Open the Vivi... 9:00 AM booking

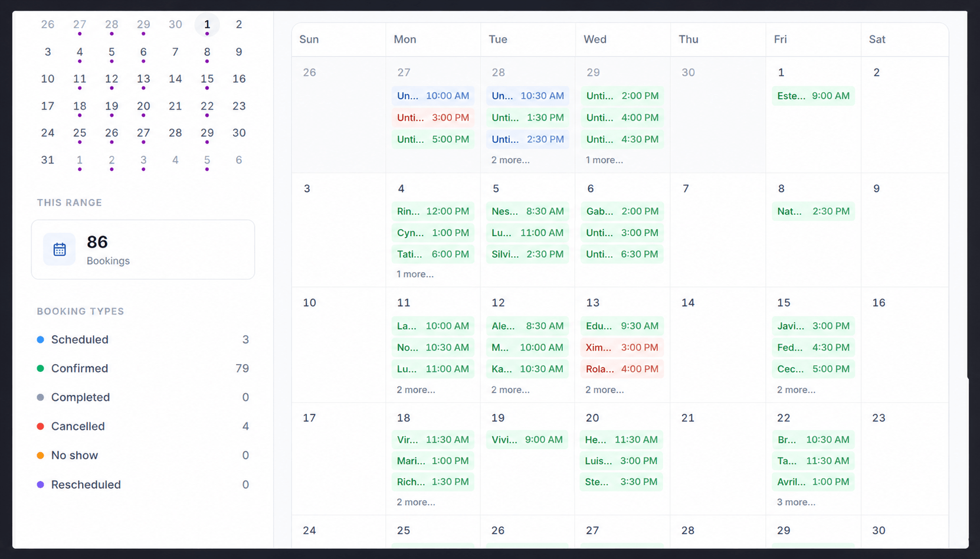pyautogui.click(x=527, y=439)
